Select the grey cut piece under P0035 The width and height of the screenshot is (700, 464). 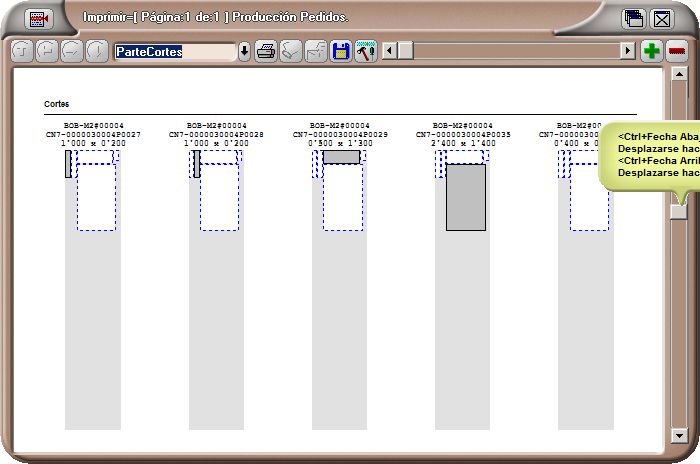point(465,197)
